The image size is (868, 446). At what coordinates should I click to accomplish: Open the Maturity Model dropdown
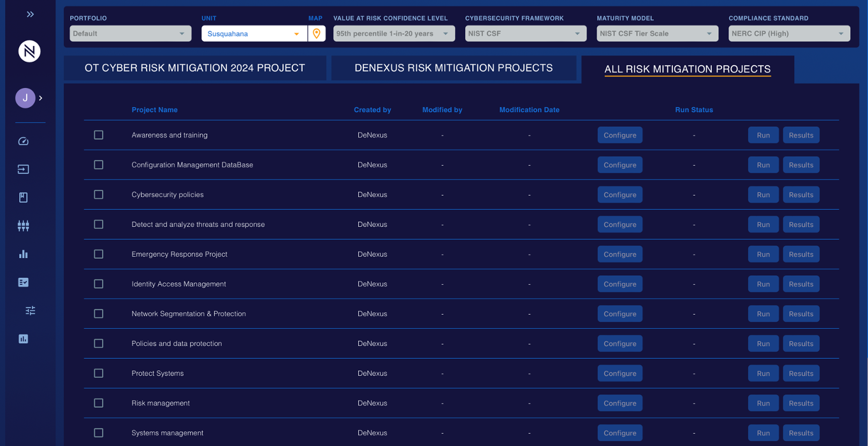[x=657, y=34]
